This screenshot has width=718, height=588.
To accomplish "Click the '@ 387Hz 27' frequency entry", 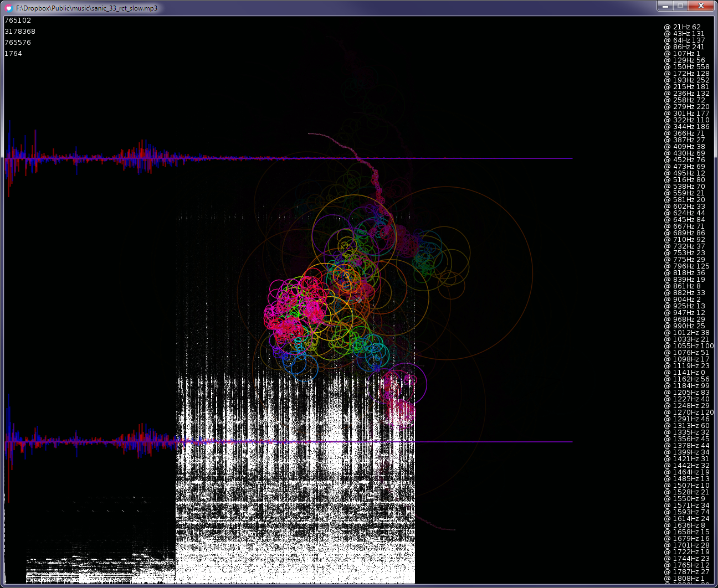I will 685,140.
